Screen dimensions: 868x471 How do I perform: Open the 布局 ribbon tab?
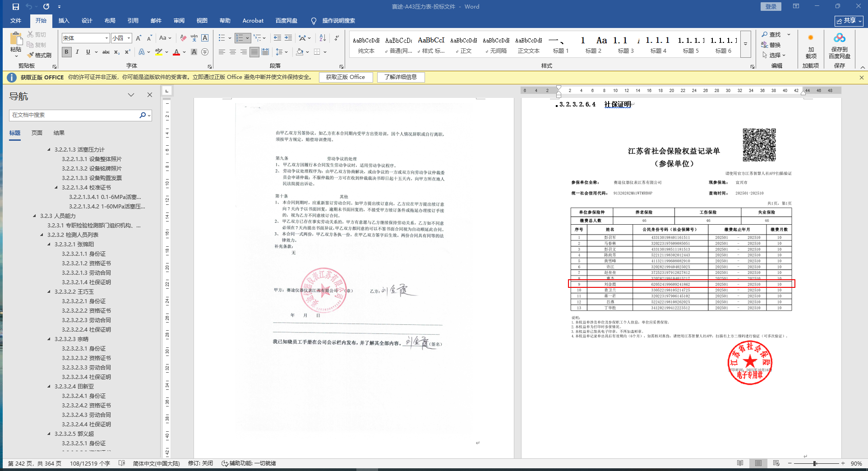pyautogui.click(x=110, y=21)
